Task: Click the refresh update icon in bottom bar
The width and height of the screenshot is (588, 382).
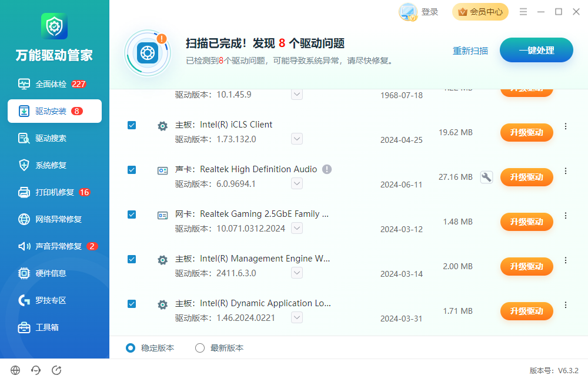Action: pyautogui.click(x=56, y=370)
